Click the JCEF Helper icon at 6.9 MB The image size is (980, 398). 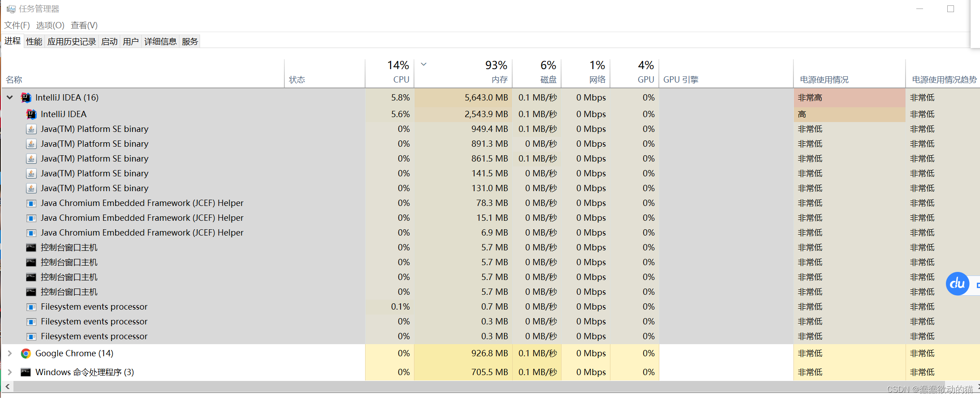(31, 233)
